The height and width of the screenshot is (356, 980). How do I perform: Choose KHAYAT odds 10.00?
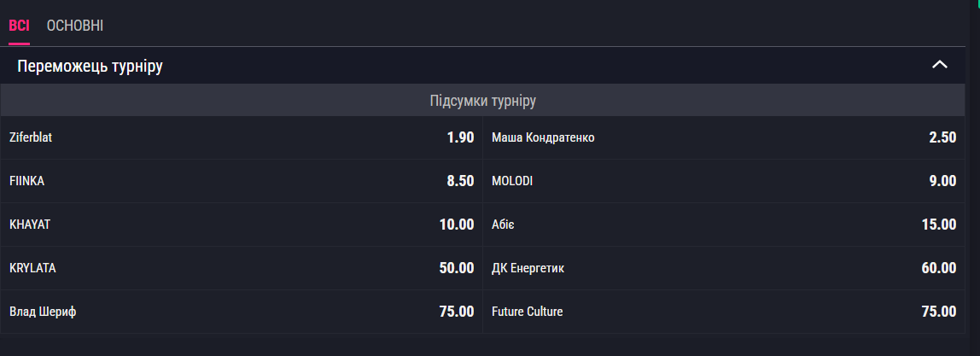pos(242,225)
